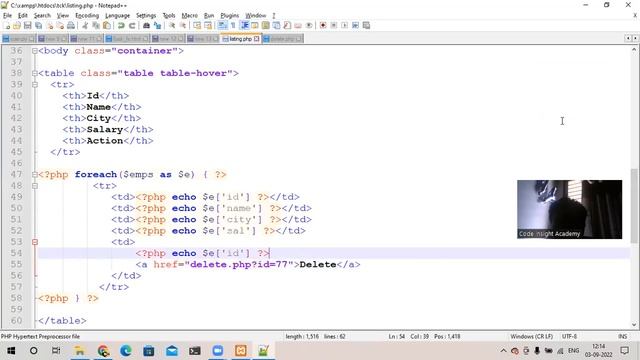The image size is (640, 360).
Task: Click Run Macro Multiple Times icon
Action: [x=356, y=25]
